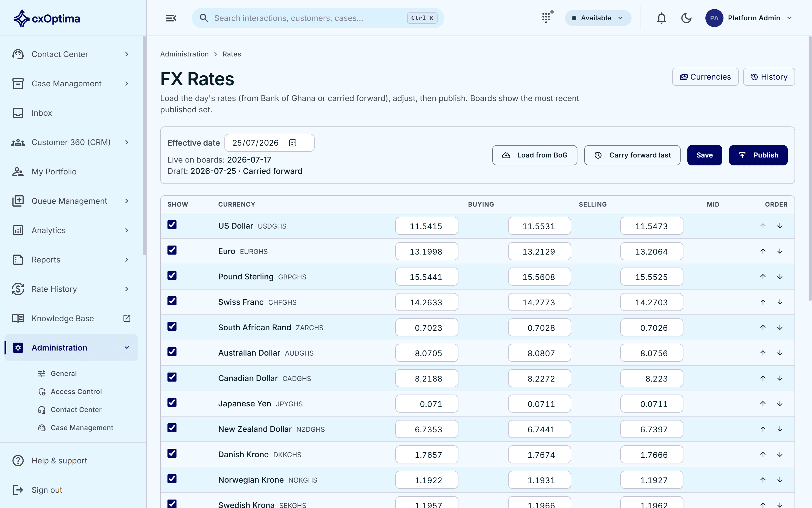This screenshot has width=812, height=508.
Task: Uncheck show for Euro
Action: 172,250
